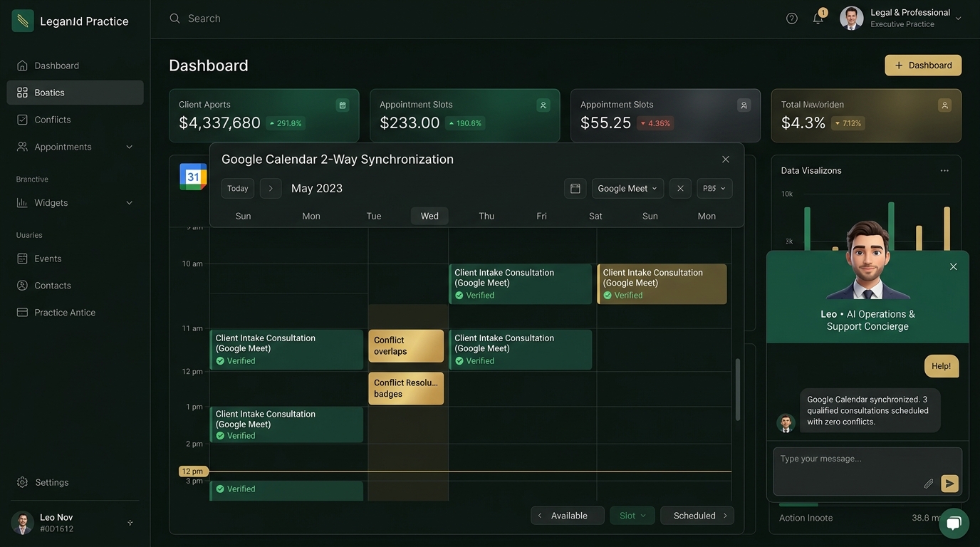Go to Events in the sidebar
The height and width of the screenshot is (547, 980).
tap(75, 259)
